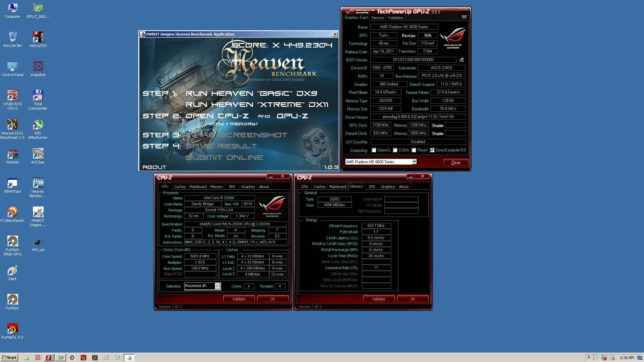Open Graphics tab in CPU-Z memory timings window
Image resolution: width=644 pixels, height=362 pixels.
point(388,186)
